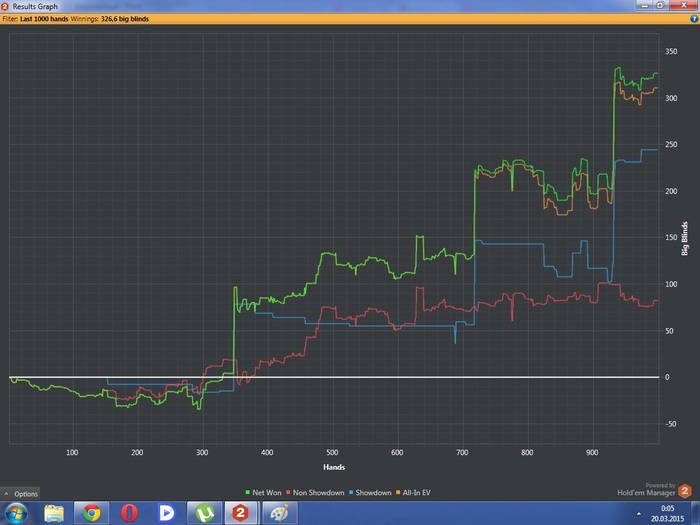
Task: Close the Results Graph window
Action: click(683, 5)
